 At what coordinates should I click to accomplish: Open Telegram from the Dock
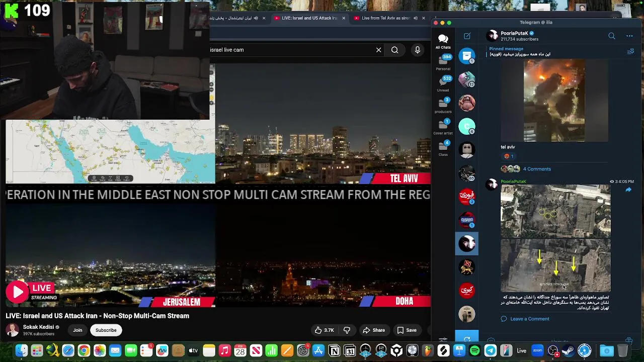[491, 350]
